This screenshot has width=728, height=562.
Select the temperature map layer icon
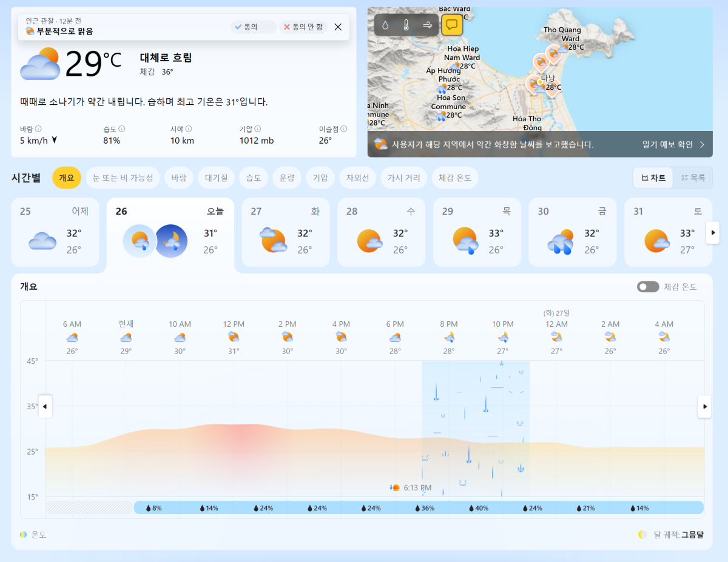coord(406,25)
